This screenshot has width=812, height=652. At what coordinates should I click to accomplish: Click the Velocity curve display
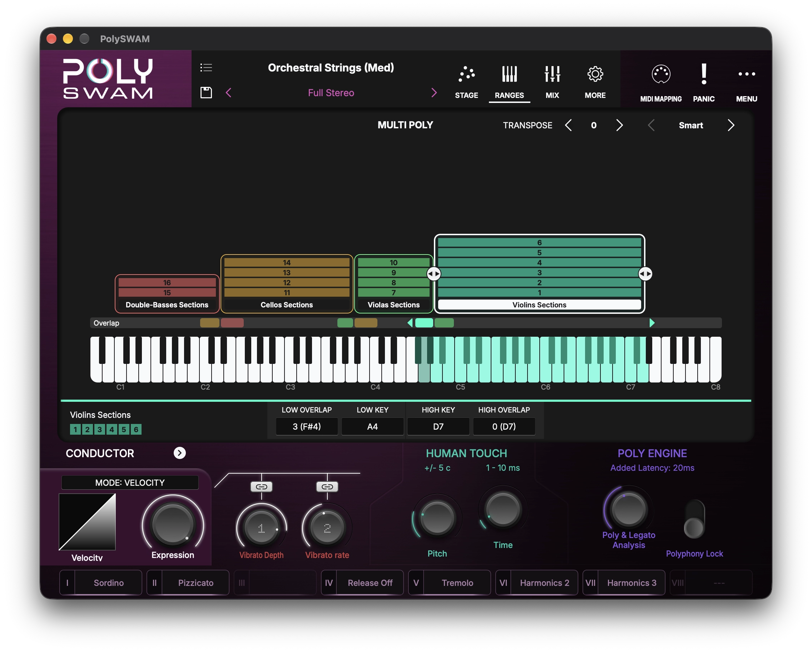(x=87, y=522)
